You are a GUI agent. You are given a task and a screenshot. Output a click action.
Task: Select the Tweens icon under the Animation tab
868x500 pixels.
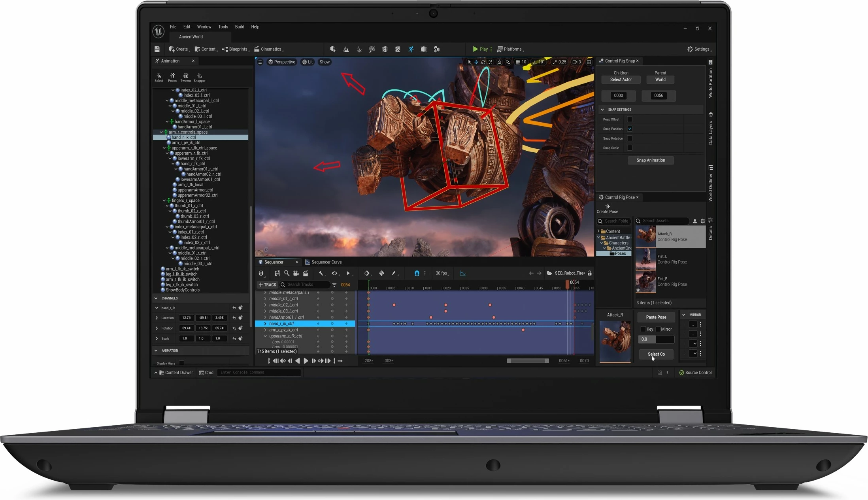point(186,76)
